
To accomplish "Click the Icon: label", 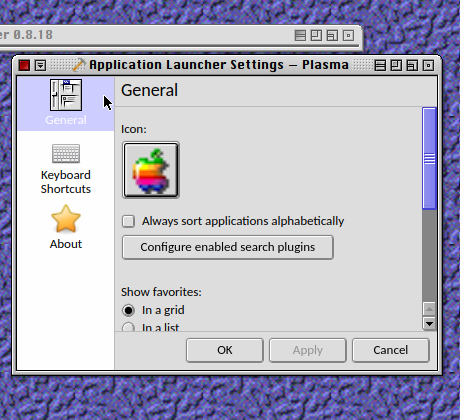I will click(134, 129).
